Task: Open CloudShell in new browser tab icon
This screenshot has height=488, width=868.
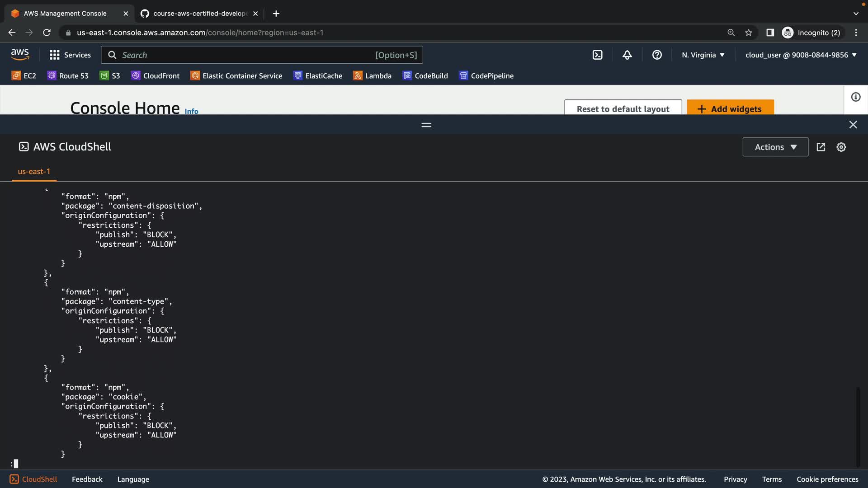Action: (821, 147)
